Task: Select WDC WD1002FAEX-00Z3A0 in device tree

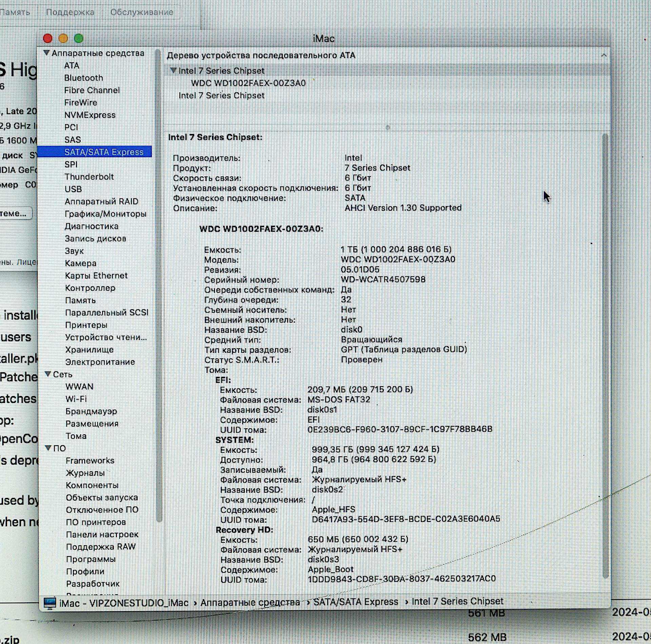Action: pyautogui.click(x=248, y=83)
